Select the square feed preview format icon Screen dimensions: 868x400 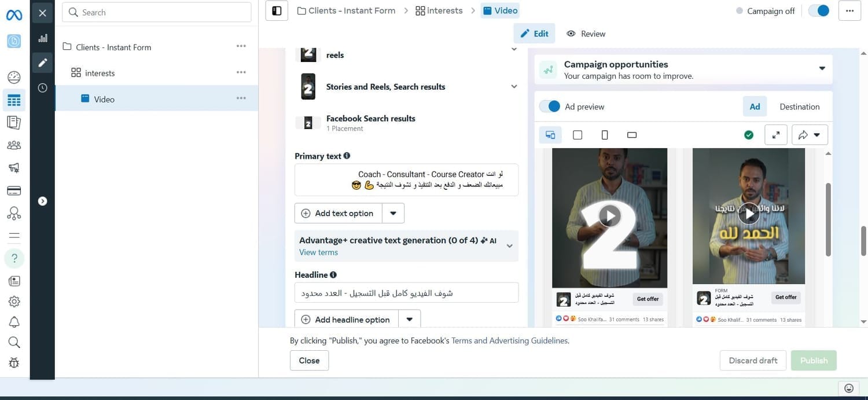pyautogui.click(x=577, y=135)
